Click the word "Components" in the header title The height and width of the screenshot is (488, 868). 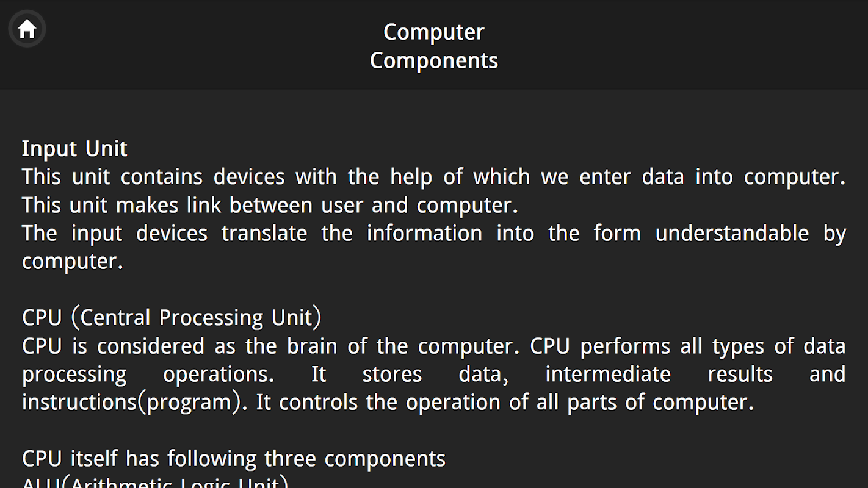(433, 60)
